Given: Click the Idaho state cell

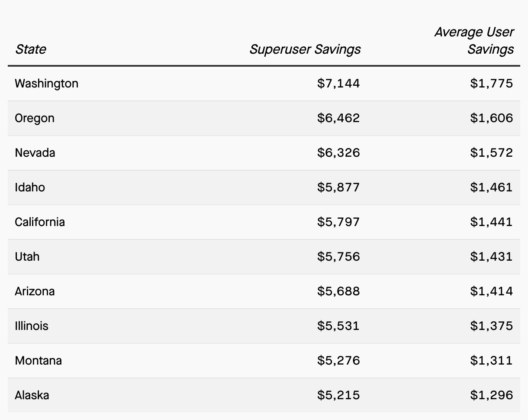Looking at the screenshot, I should tap(30, 187).
